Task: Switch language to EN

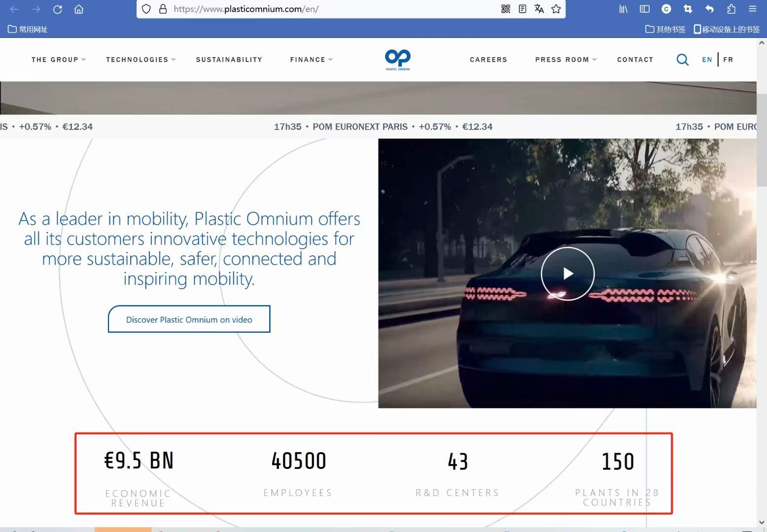Action: coord(707,60)
